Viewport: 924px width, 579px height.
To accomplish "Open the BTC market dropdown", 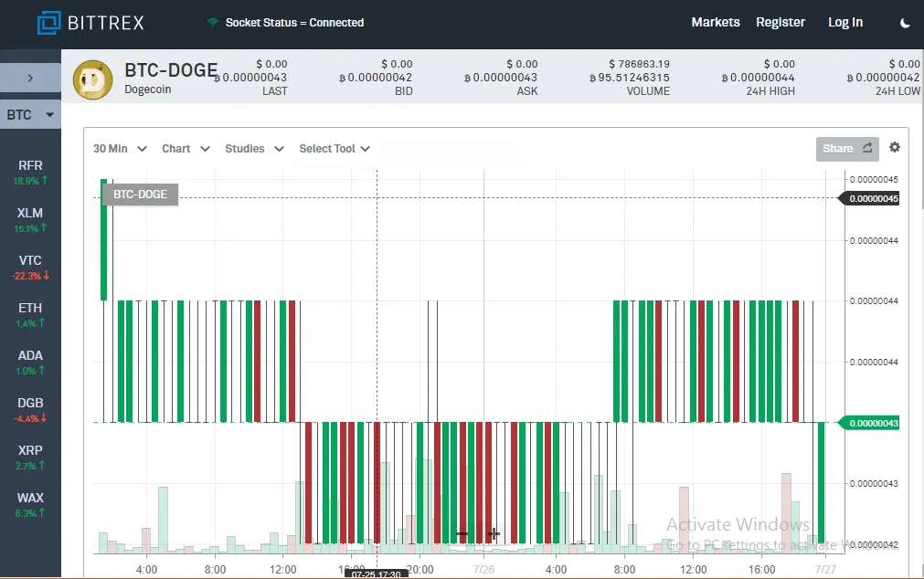I will point(30,115).
